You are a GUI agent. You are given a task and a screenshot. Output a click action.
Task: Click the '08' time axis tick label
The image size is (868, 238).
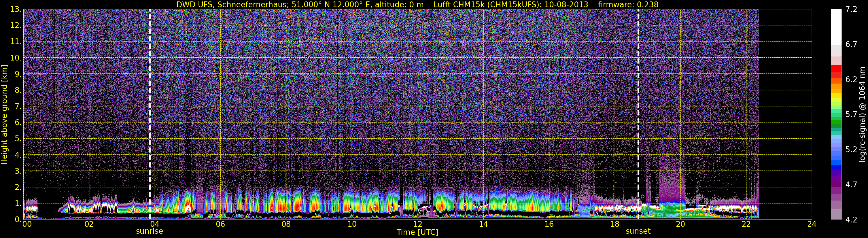(x=286, y=224)
